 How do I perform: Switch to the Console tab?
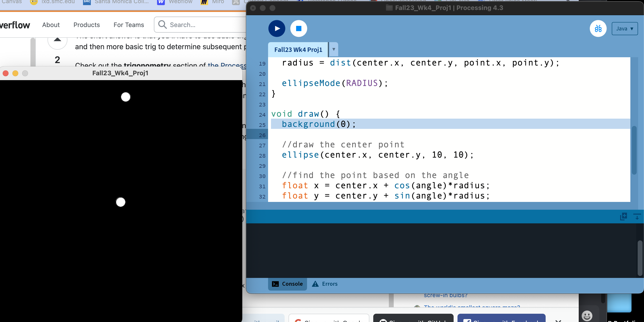[x=287, y=284]
